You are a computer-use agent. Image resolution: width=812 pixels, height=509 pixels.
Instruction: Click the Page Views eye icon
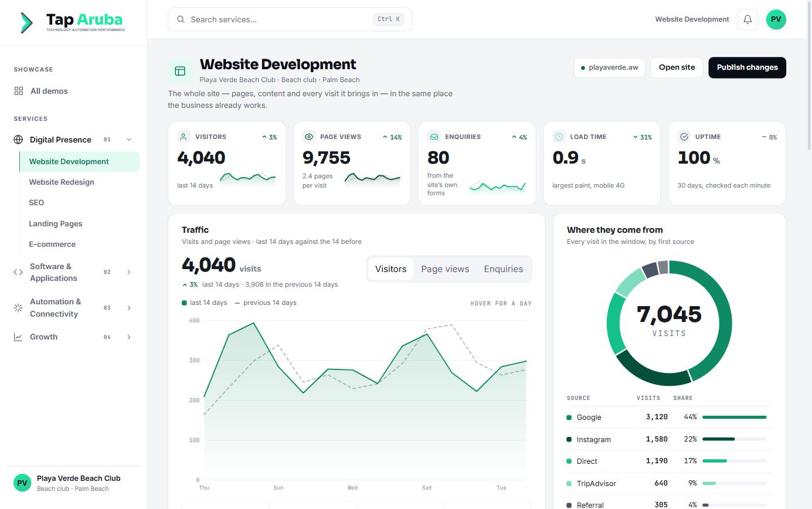(x=309, y=137)
